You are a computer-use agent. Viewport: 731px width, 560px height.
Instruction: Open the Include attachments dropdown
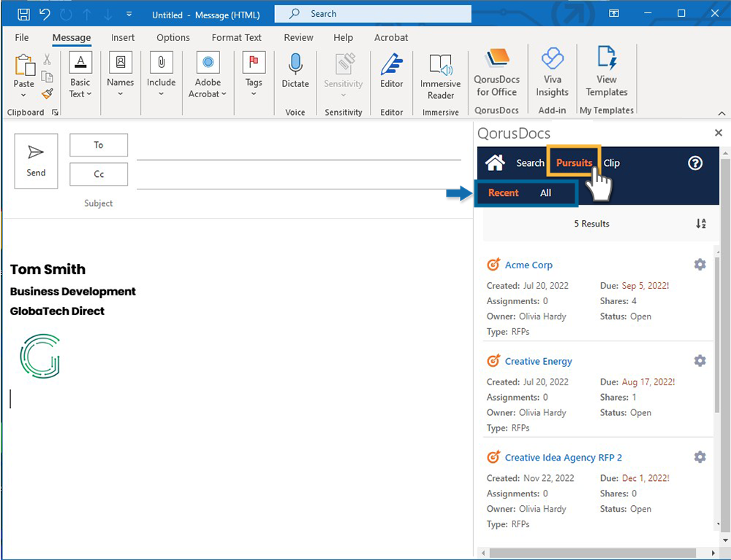tap(162, 75)
